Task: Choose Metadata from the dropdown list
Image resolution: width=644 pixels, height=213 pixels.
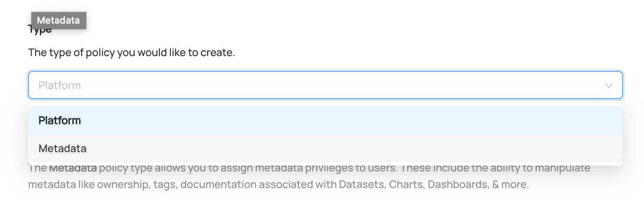Action: tap(325, 149)
